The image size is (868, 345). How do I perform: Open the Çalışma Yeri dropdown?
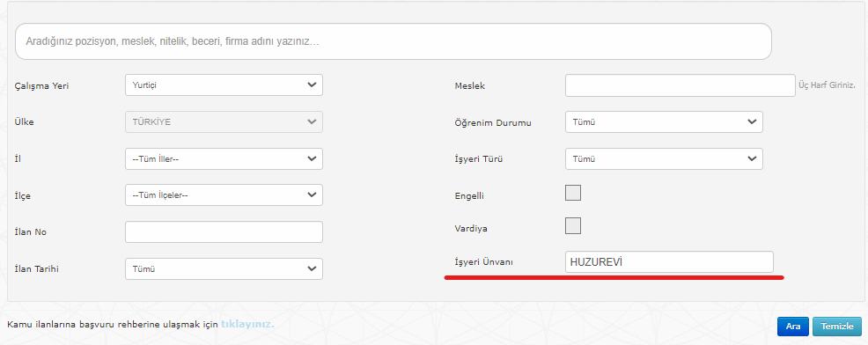pos(224,84)
